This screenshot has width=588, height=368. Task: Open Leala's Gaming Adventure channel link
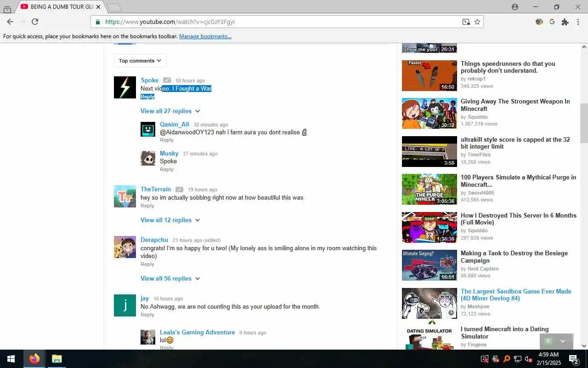coord(198,332)
